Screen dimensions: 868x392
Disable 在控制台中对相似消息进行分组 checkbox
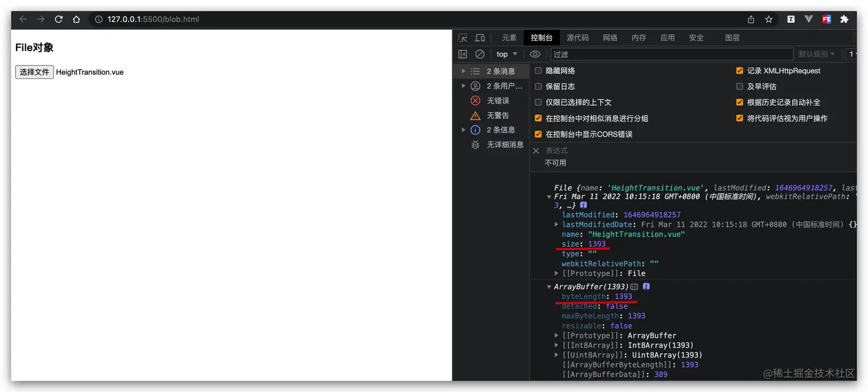click(x=538, y=118)
